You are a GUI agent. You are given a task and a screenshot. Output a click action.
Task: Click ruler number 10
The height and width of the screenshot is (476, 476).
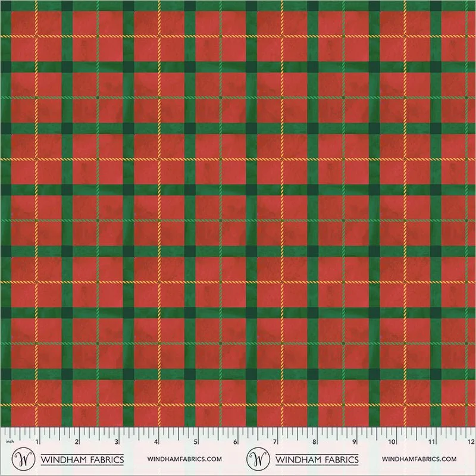click(x=392, y=441)
